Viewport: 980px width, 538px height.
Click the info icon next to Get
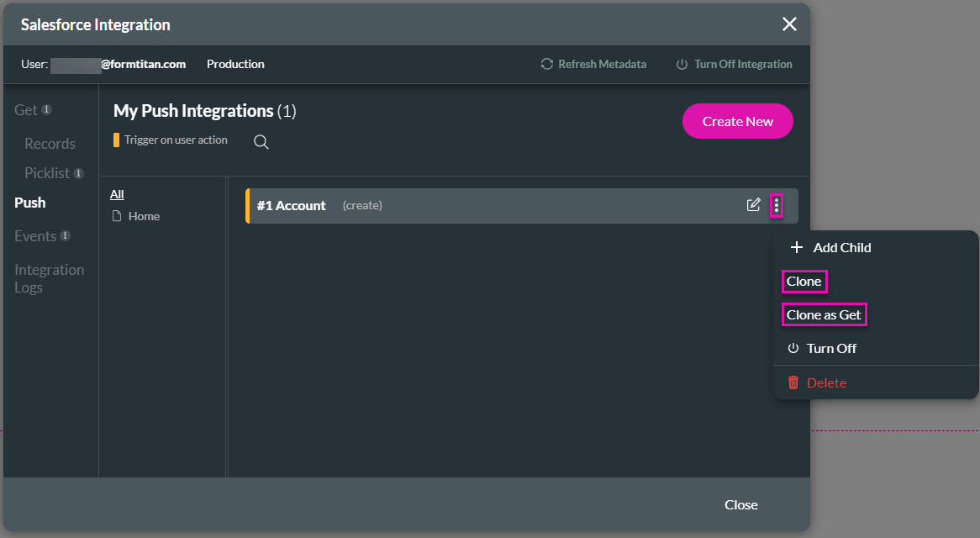click(47, 109)
